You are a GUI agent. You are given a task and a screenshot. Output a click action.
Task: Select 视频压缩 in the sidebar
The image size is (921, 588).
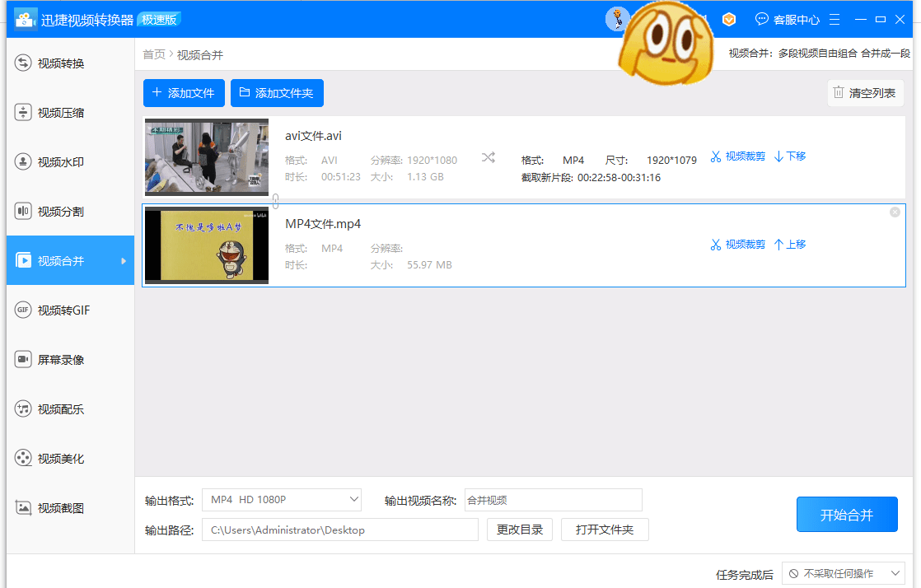click(61, 113)
